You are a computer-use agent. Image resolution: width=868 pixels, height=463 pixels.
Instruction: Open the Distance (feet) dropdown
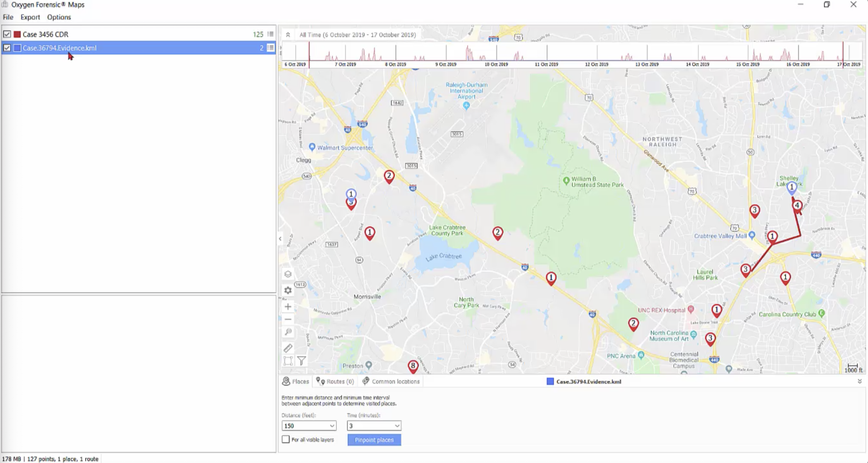click(332, 426)
